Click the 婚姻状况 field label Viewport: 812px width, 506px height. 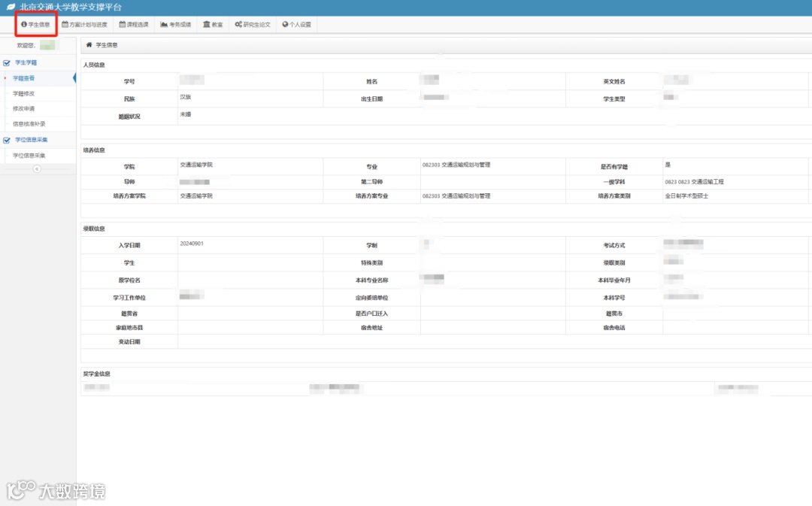click(x=129, y=117)
